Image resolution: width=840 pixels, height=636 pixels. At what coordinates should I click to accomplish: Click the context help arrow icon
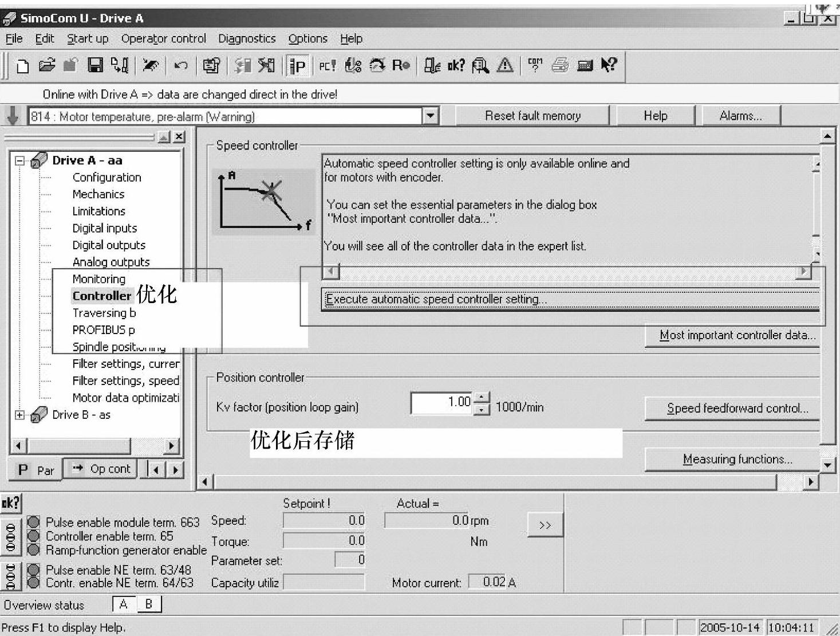click(609, 66)
